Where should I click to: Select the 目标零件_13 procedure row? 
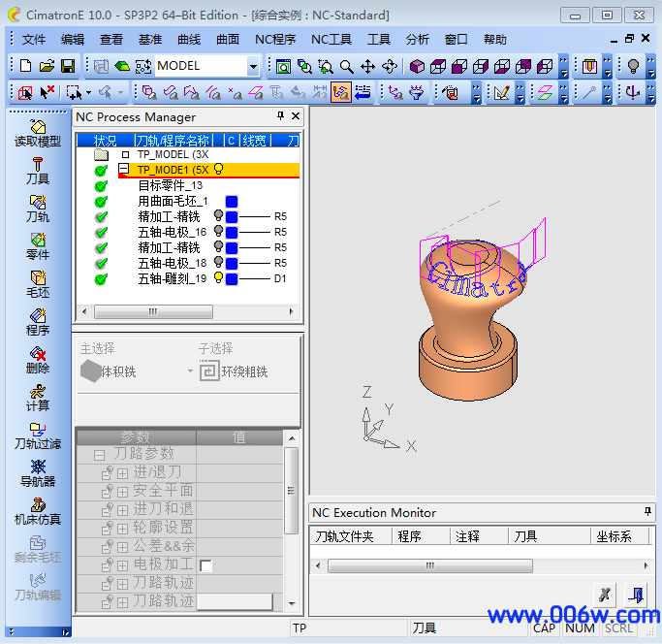tap(171, 185)
